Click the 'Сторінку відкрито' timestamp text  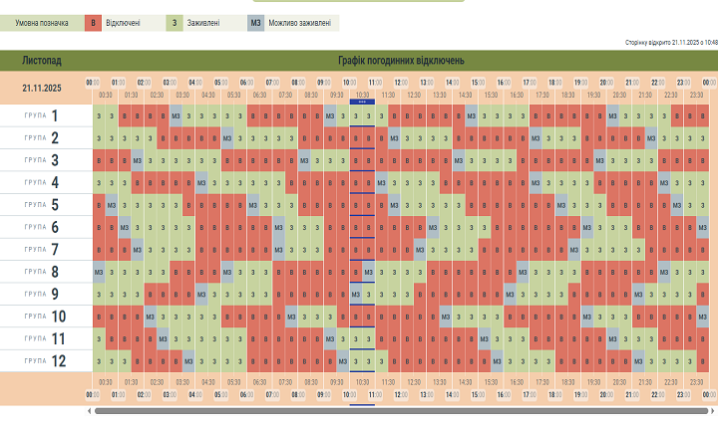click(x=670, y=43)
